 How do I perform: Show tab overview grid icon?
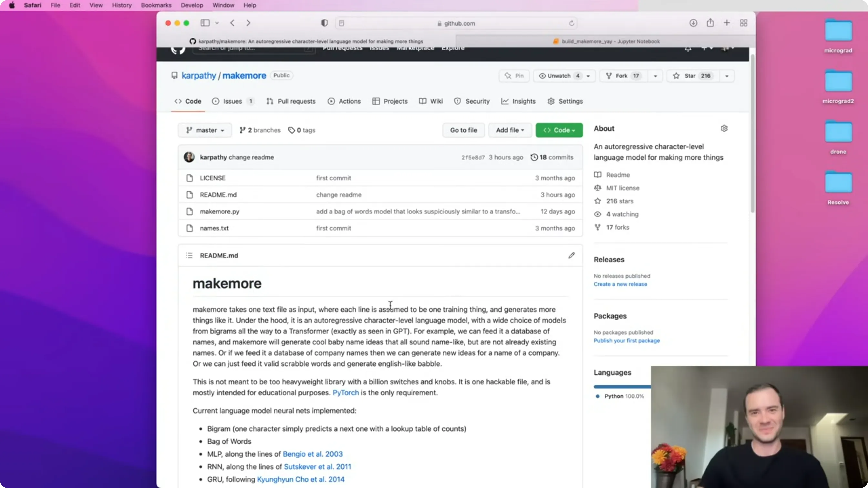(744, 23)
